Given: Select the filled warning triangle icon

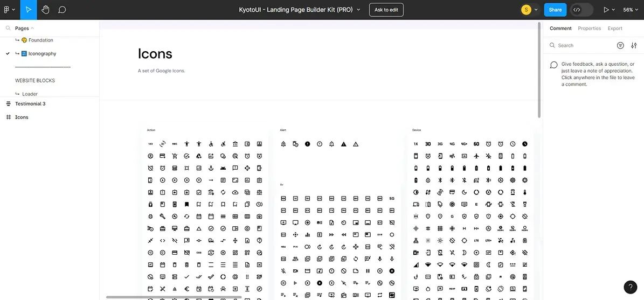Looking at the screenshot, I should point(344,144).
